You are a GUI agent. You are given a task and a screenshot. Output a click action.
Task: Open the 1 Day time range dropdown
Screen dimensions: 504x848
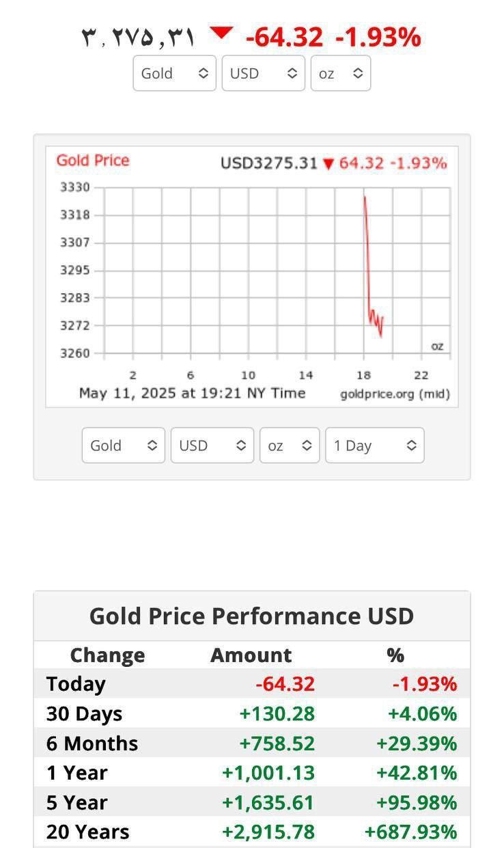pos(374,446)
